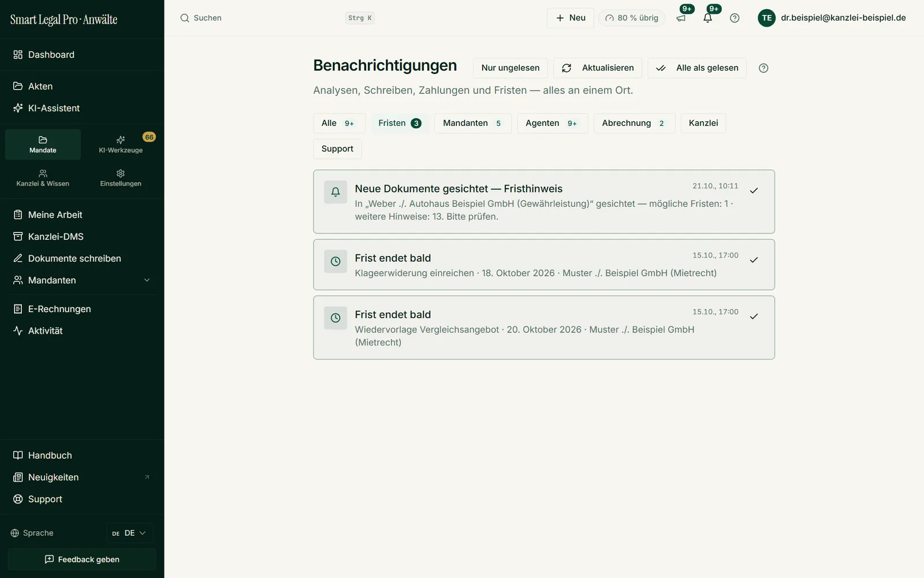The height and width of the screenshot is (578, 924).
Task: Focus the Suchen search field
Action: click(x=277, y=18)
